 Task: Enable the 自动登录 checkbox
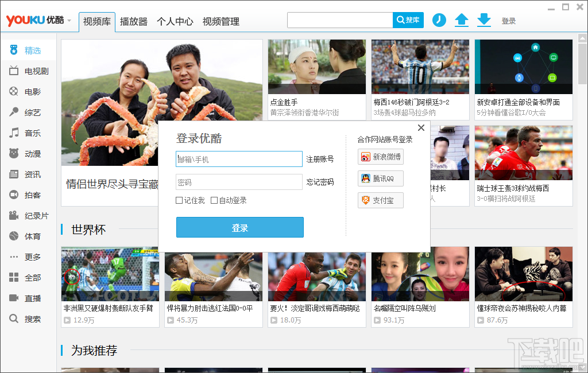click(x=214, y=200)
